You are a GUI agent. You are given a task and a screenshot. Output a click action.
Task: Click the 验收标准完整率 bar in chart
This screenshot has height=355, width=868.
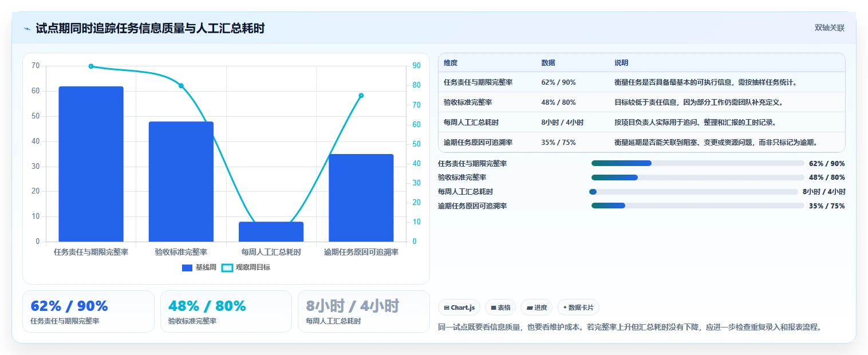pyautogui.click(x=181, y=182)
